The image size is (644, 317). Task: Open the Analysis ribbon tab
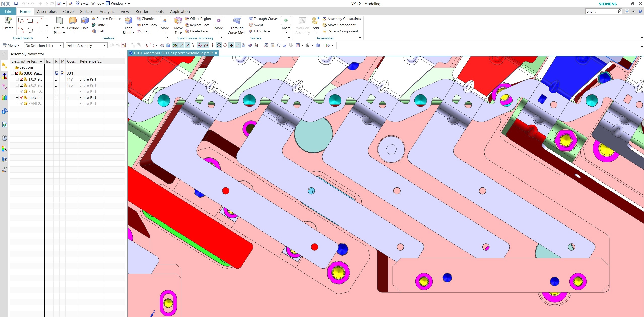tap(107, 11)
